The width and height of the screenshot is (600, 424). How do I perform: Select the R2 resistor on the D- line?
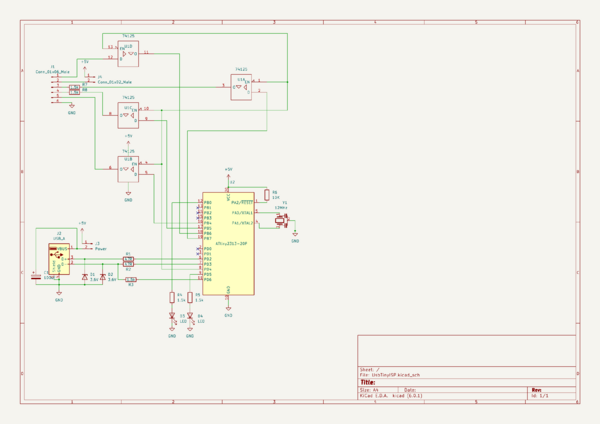click(129, 264)
